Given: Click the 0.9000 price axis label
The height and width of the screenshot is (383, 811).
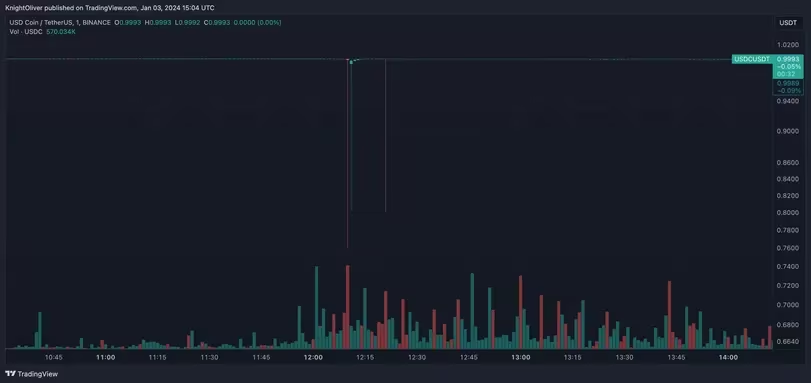Looking at the screenshot, I should tap(788, 131).
